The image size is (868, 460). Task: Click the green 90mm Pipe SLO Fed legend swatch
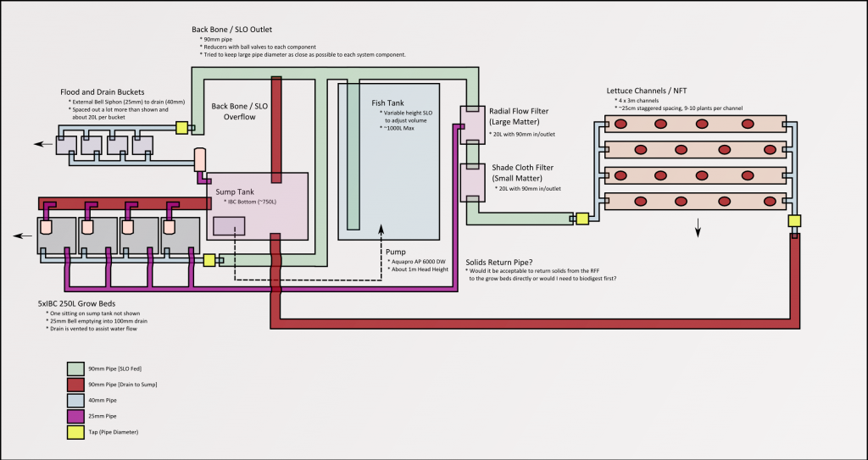pyautogui.click(x=75, y=368)
